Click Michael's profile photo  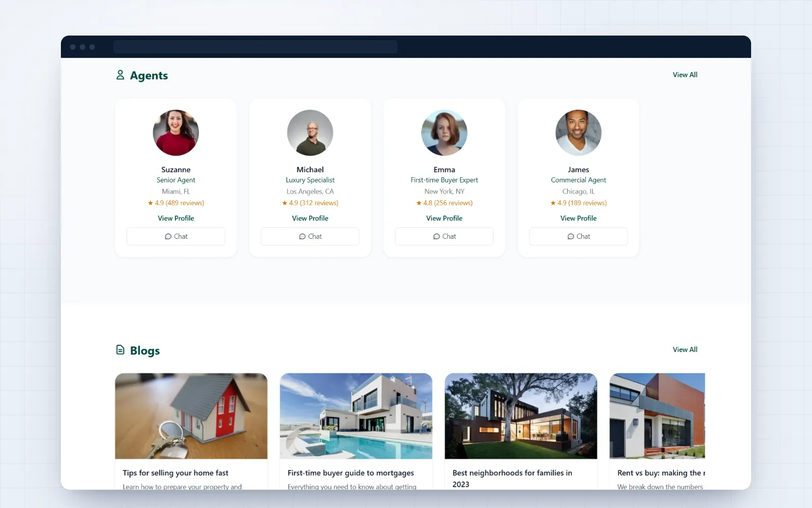coord(310,133)
